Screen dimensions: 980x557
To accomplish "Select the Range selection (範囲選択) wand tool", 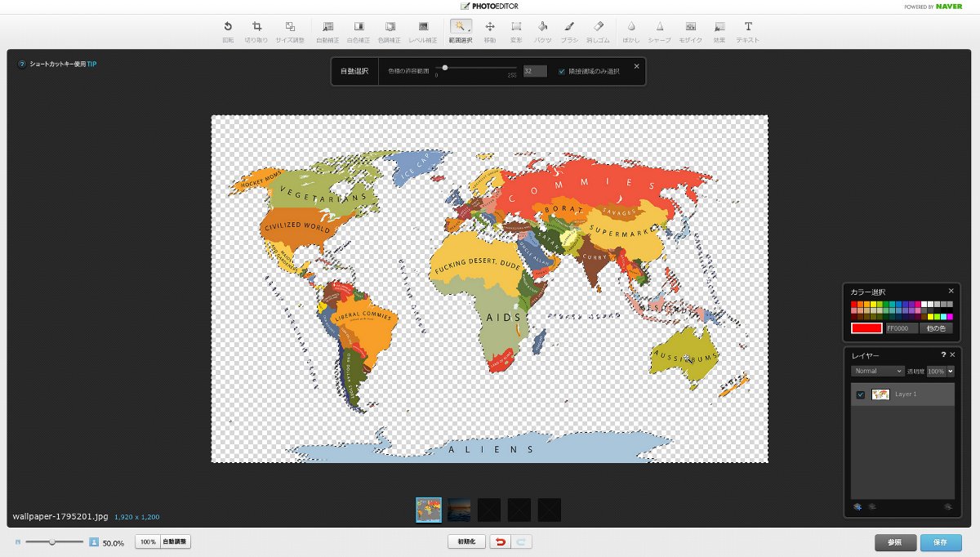I will pos(461,31).
